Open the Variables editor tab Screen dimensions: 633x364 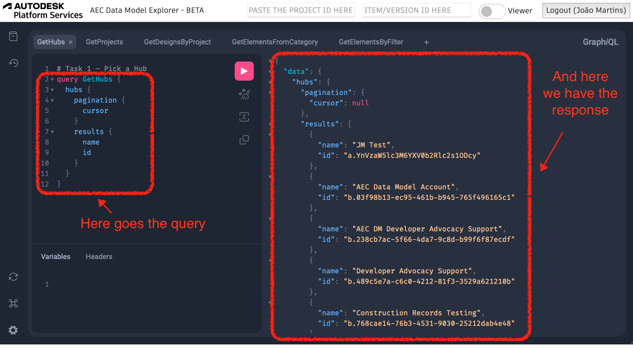(x=56, y=257)
